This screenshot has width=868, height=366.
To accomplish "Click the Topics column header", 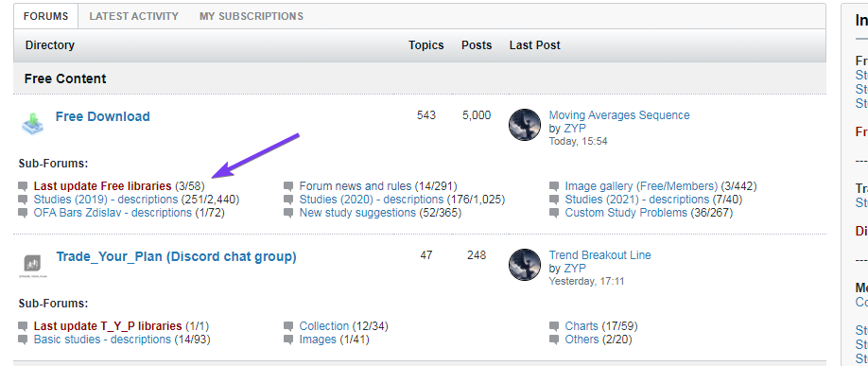I will pyautogui.click(x=426, y=45).
